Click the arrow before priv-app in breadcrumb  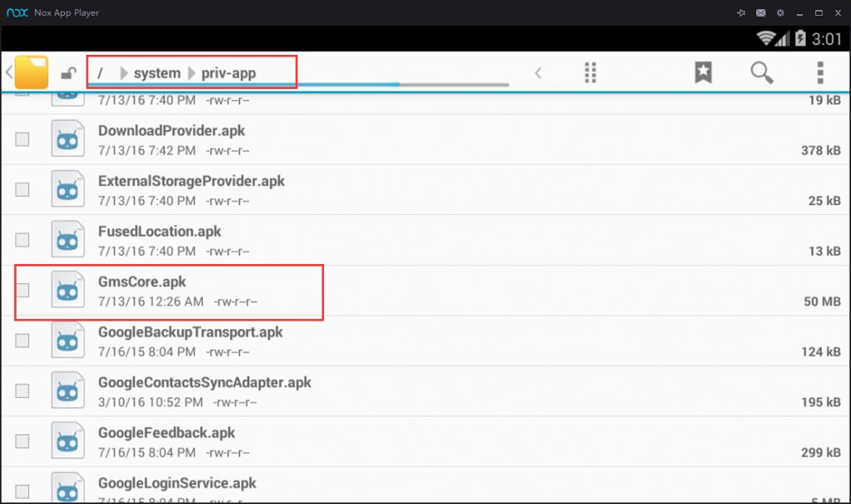click(191, 73)
